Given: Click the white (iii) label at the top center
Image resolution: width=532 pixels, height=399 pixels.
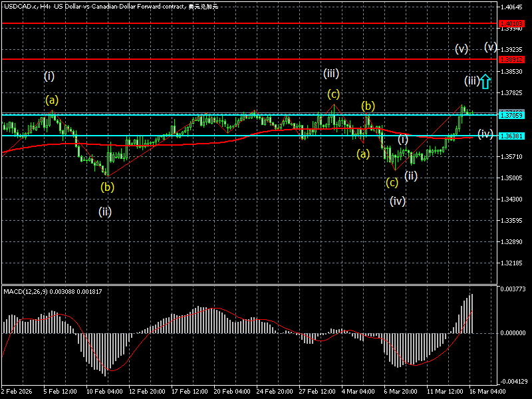Looking at the screenshot, I should pyautogui.click(x=331, y=73).
